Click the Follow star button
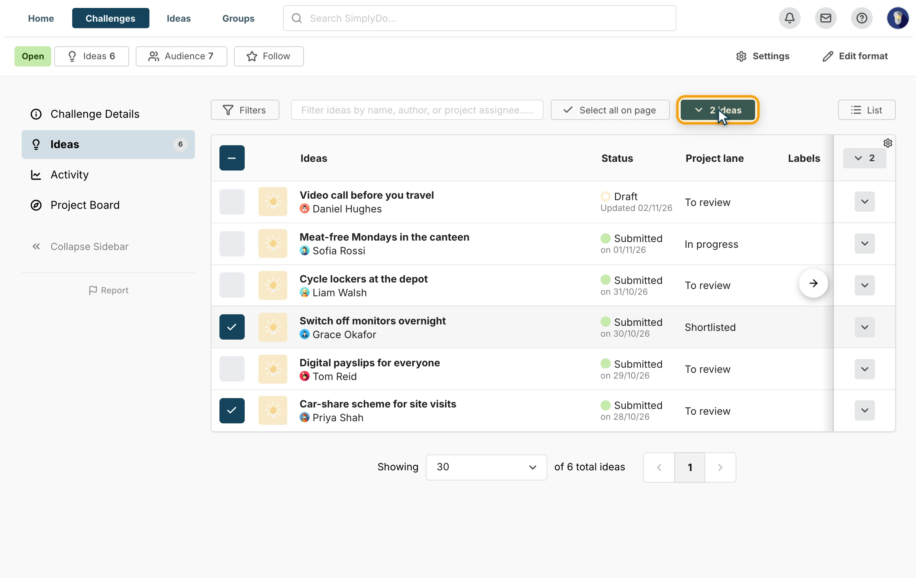The height and width of the screenshot is (578, 924). click(269, 56)
